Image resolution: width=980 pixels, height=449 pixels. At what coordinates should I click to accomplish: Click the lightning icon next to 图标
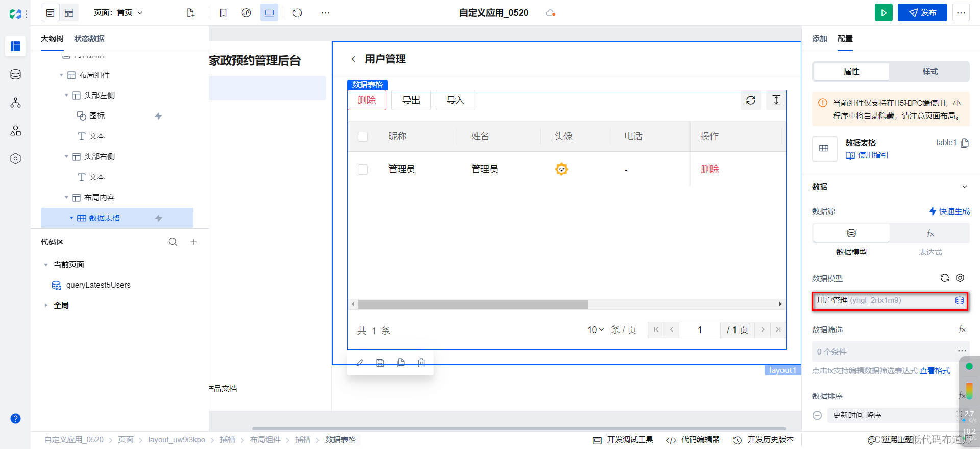[x=159, y=116]
